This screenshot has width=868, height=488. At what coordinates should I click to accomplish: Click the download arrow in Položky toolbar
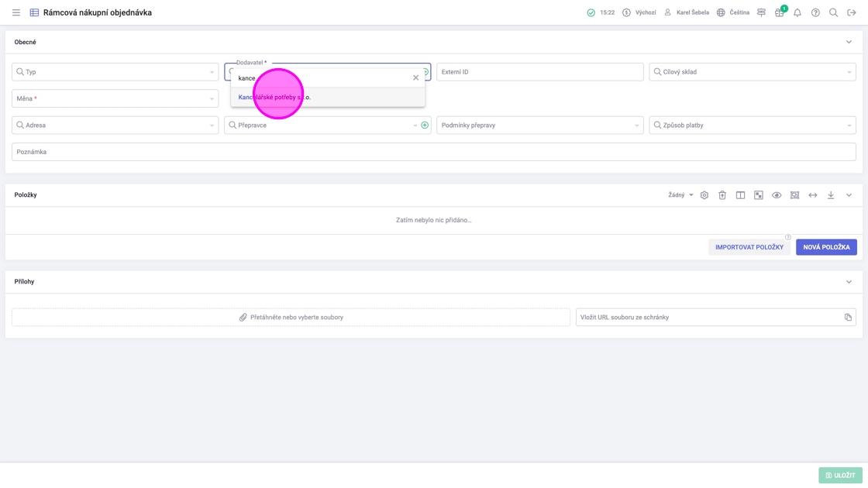[831, 195]
